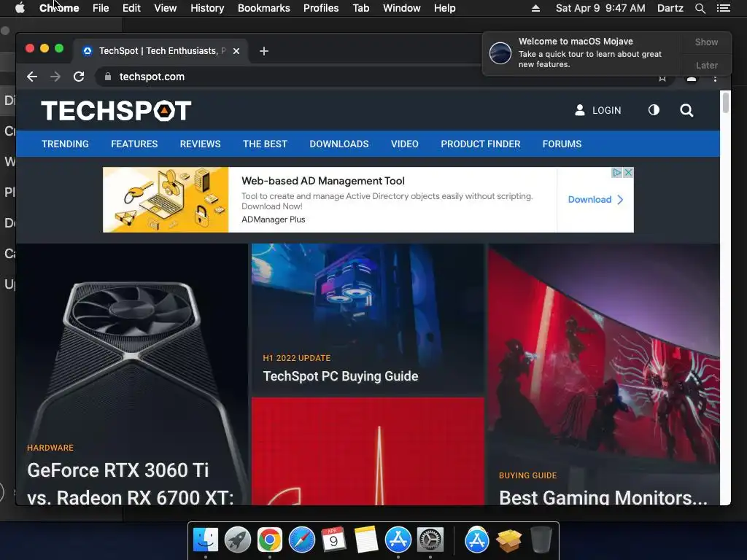This screenshot has height=560, width=747.
Task: Click the Dartz user name in menu bar
Action: (670, 8)
